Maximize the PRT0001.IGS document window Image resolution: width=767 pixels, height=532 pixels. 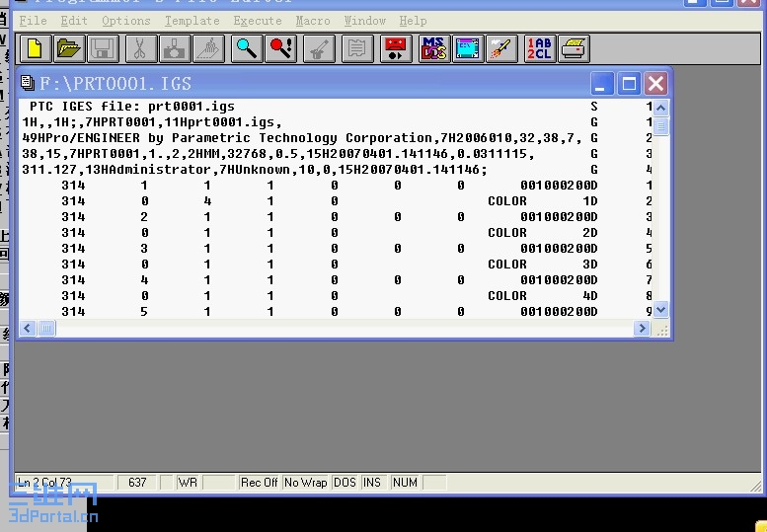pos(629,84)
